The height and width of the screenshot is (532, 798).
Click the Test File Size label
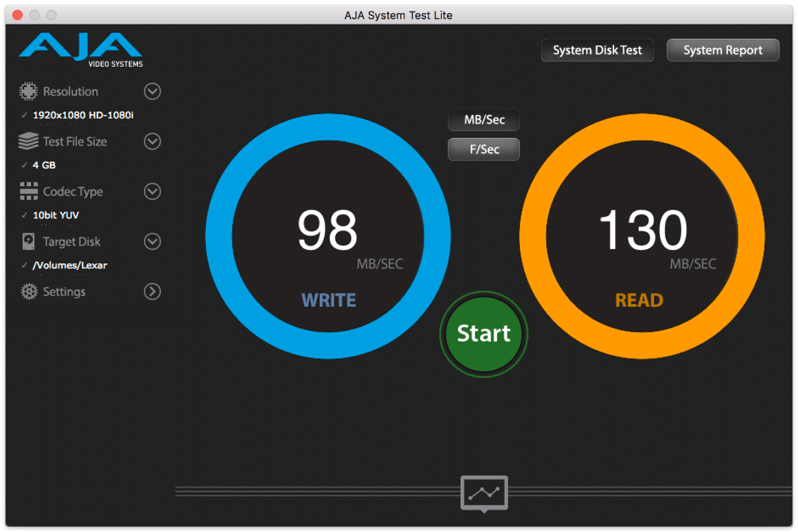[75, 142]
